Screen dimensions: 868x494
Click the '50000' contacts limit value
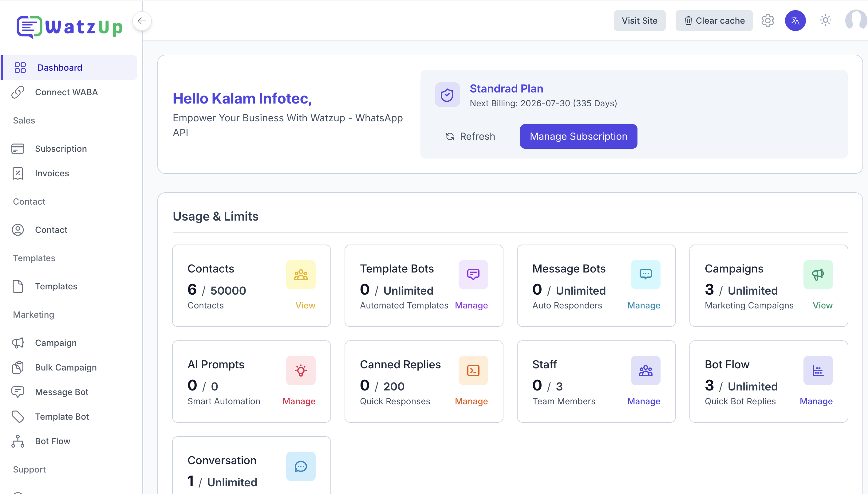point(228,291)
